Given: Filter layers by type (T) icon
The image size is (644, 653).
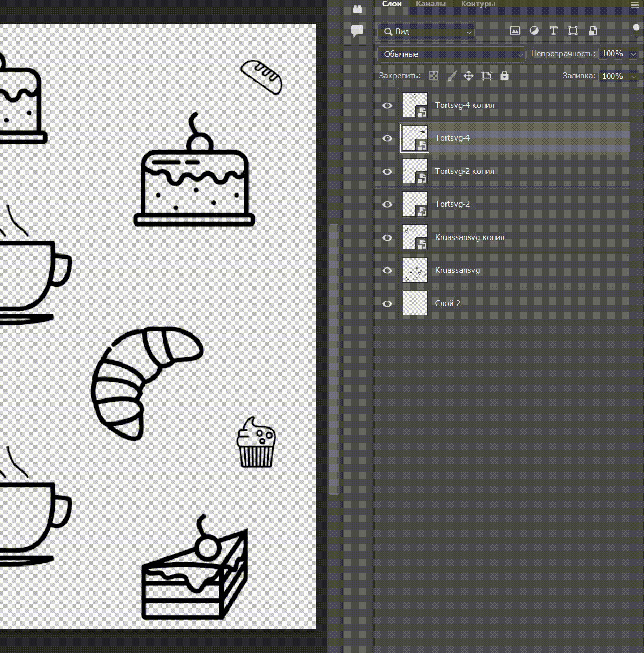Looking at the screenshot, I should [553, 31].
